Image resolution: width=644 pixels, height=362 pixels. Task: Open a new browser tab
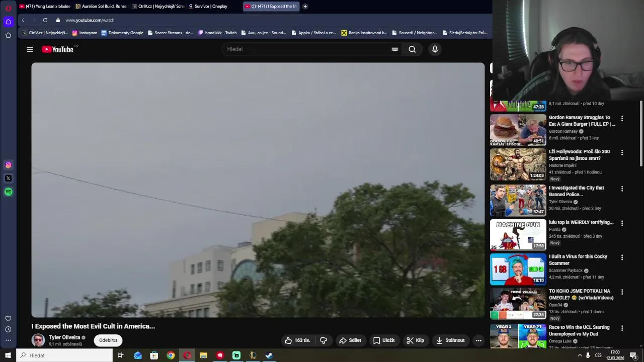[305, 7]
